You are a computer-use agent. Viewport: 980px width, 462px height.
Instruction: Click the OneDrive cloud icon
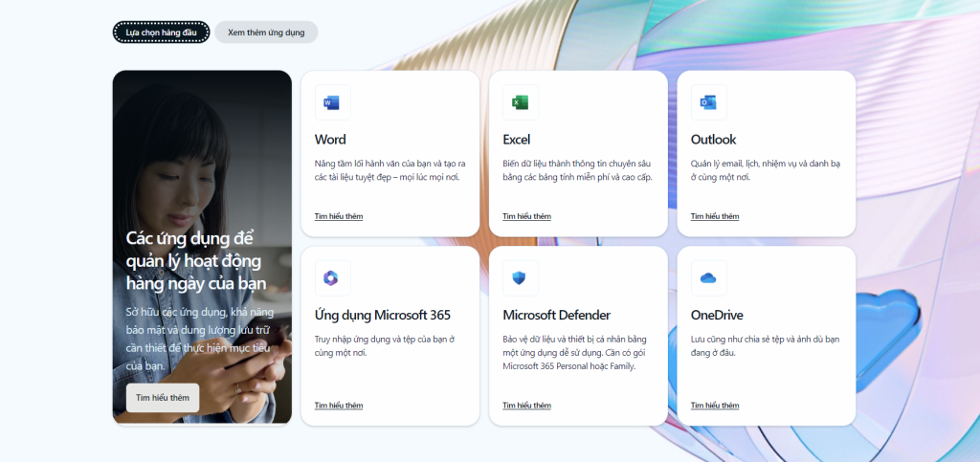click(709, 277)
